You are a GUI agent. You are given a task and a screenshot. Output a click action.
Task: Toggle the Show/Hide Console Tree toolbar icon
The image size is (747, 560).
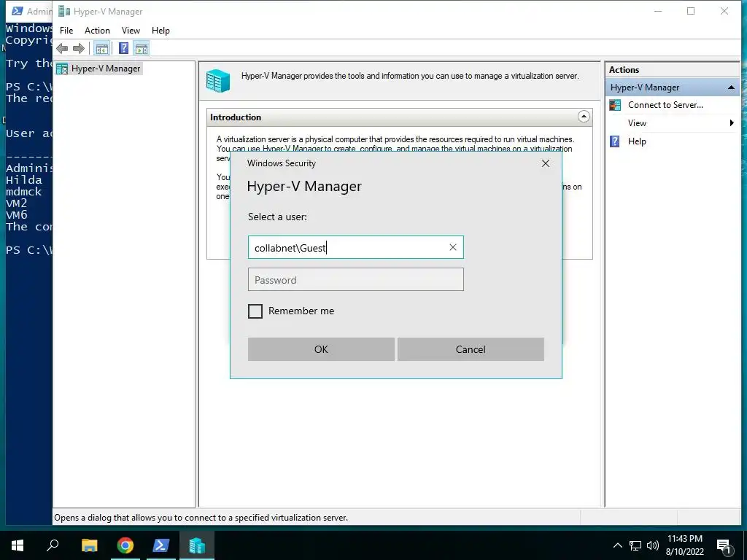(x=101, y=48)
